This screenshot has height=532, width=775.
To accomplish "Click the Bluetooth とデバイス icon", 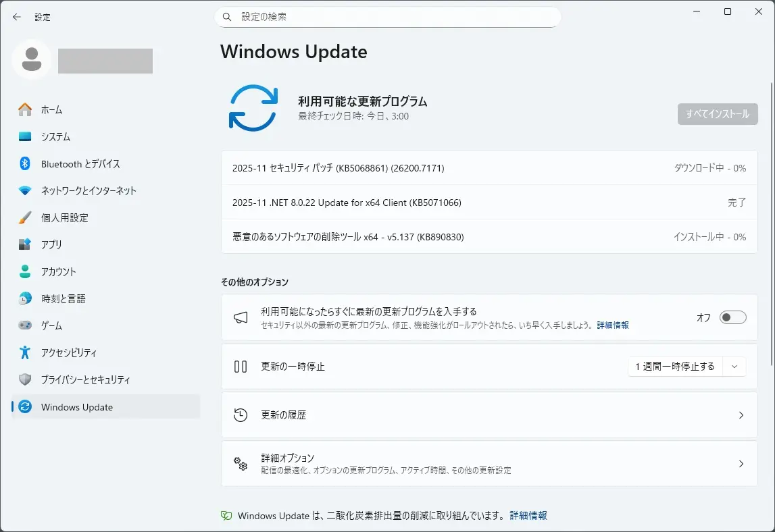I will tap(25, 163).
